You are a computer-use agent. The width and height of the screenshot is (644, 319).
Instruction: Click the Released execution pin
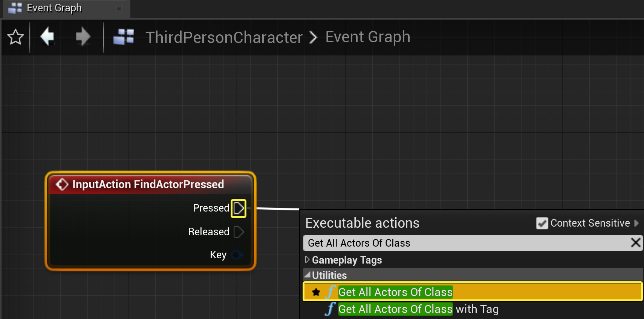[x=239, y=232]
